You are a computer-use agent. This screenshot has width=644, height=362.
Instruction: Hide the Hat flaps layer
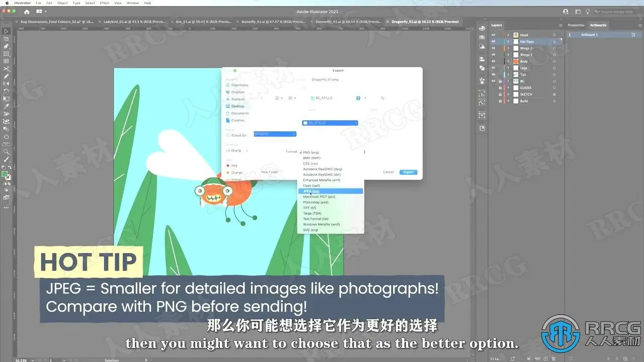tap(493, 42)
